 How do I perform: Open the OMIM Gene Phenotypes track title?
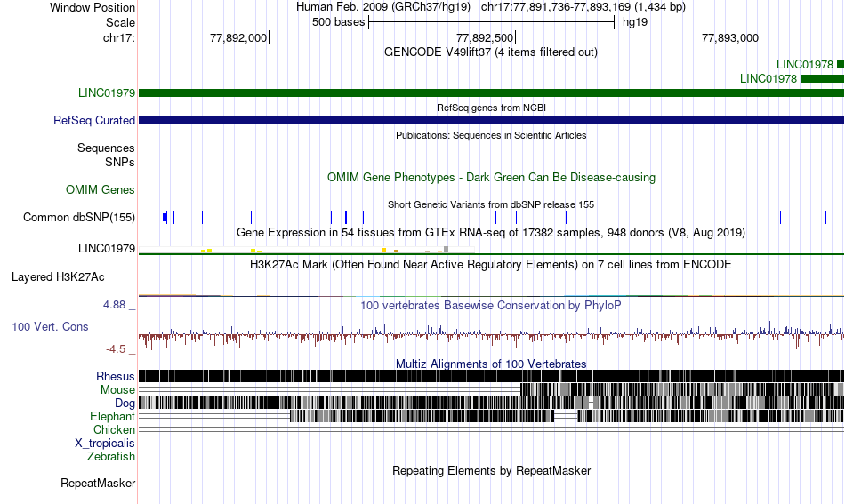pyautogui.click(x=491, y=177)
